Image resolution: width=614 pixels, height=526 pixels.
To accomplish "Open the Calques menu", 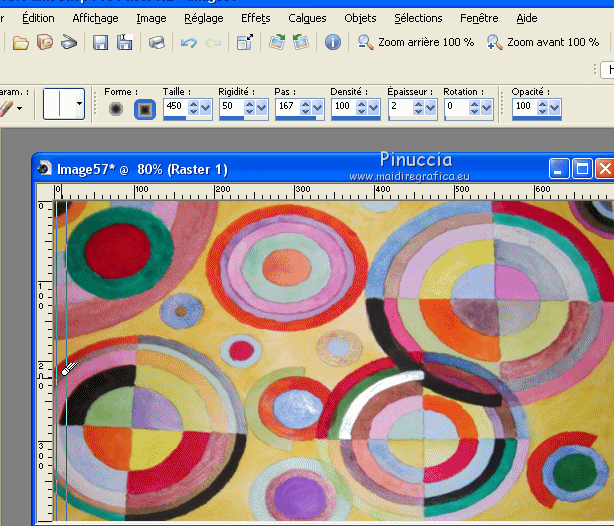I will pos(307,18).
